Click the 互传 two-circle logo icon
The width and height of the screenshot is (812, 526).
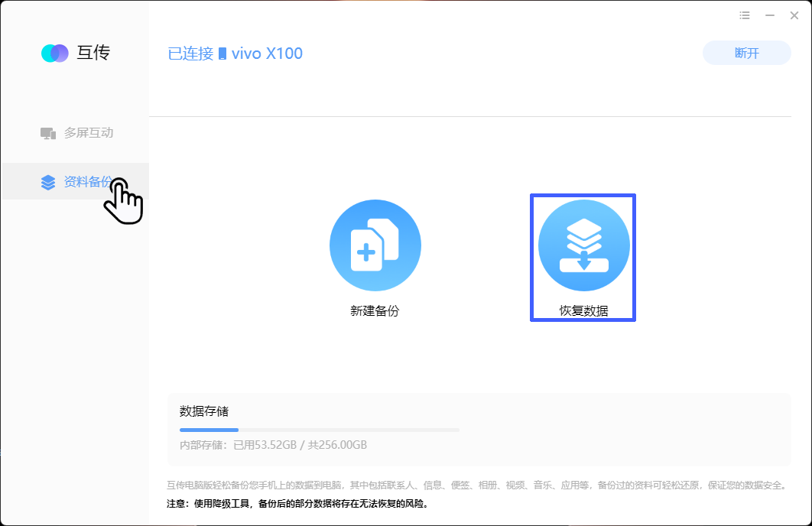point(55,53)
